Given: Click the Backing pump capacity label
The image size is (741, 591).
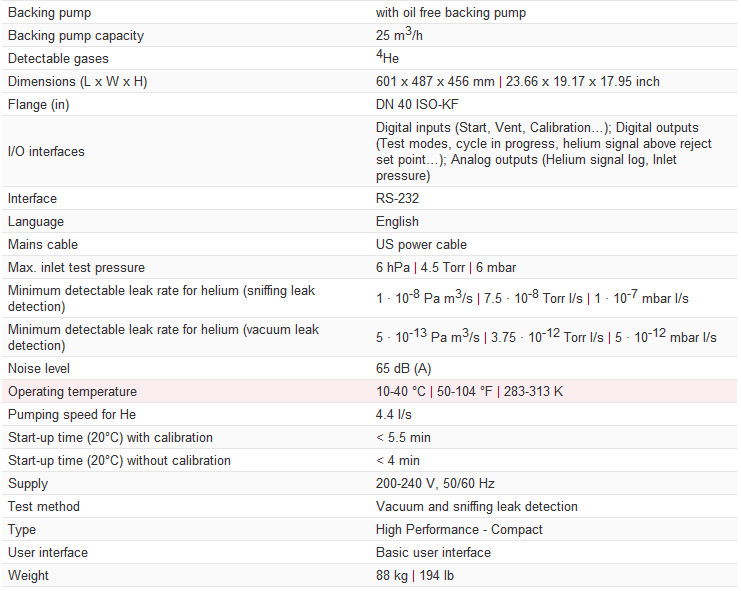Looking at the screenshot, I should (76, 35).
